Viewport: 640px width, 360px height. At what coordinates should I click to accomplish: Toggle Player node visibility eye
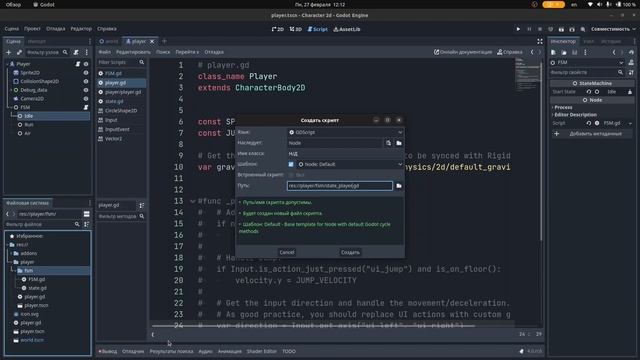[x=86, y=64]
